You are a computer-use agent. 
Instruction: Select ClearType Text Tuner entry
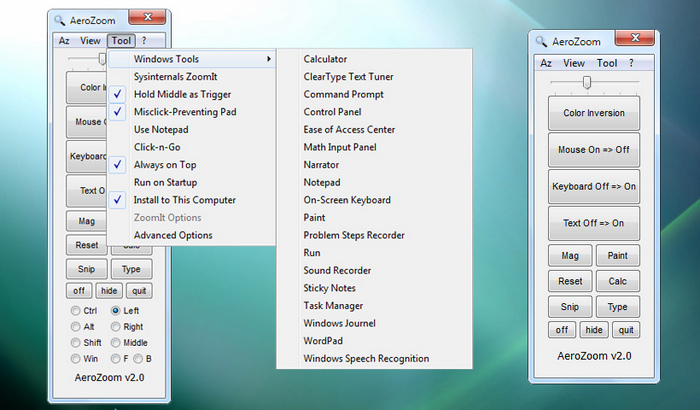click(x=348, y=77)
